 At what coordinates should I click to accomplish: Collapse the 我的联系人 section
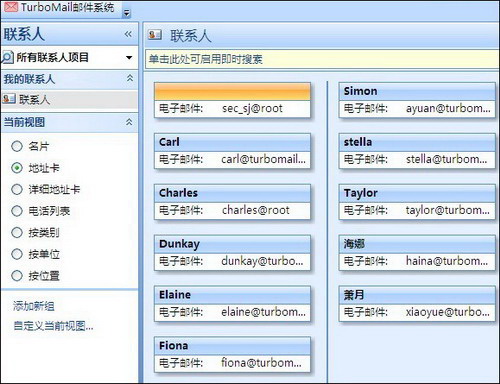point(130,79)
